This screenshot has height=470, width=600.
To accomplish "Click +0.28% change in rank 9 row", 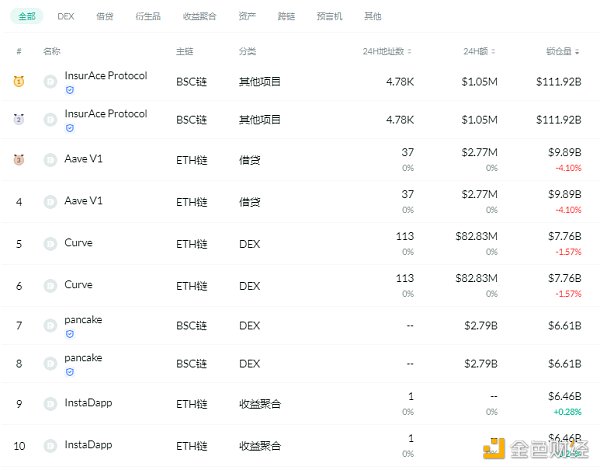I will [567, 412].
